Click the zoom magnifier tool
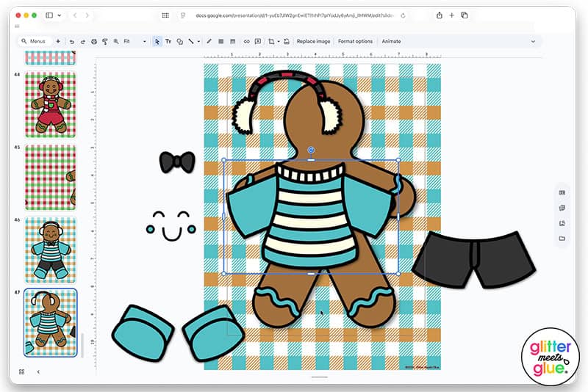Screen dimensions: 588x392 116,42
